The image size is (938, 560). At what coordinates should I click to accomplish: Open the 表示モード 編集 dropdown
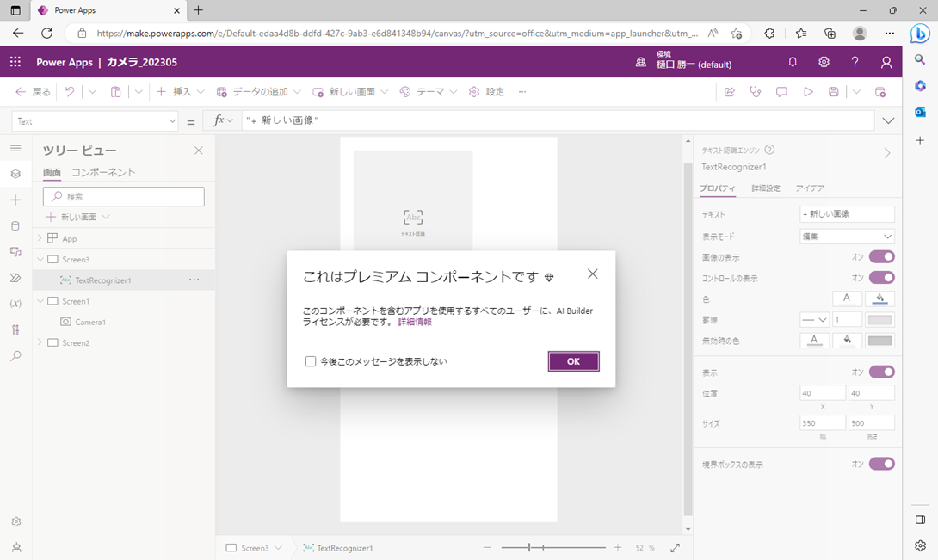tap(847, 237)
